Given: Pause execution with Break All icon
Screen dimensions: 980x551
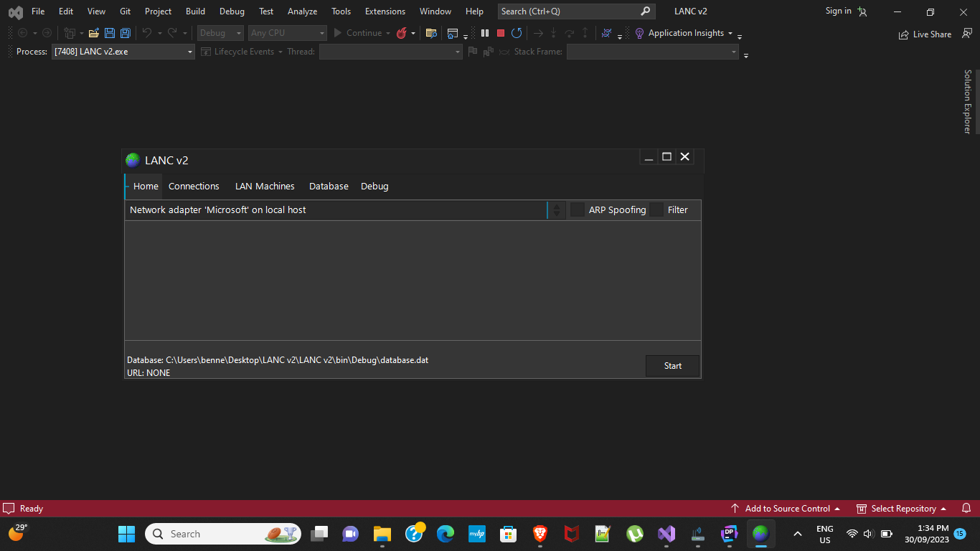Looking at the screenshot, I should 485,33.
